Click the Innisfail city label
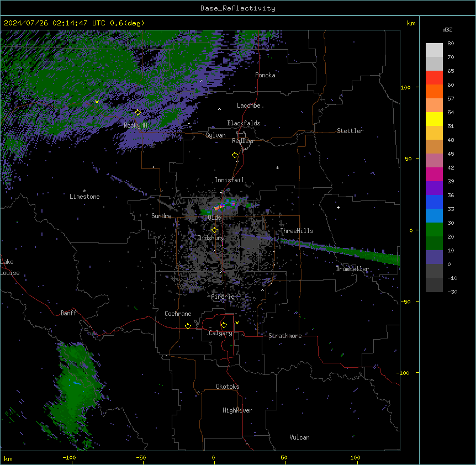Image resolution: width=476 pixels, height=465 pixels. [x=229, y=180]
